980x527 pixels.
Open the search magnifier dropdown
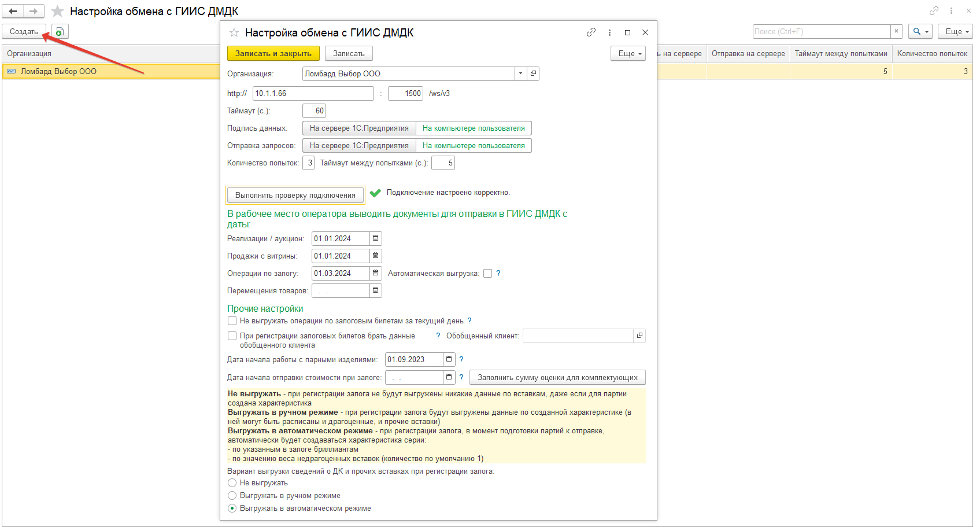(x=920, y=31)
